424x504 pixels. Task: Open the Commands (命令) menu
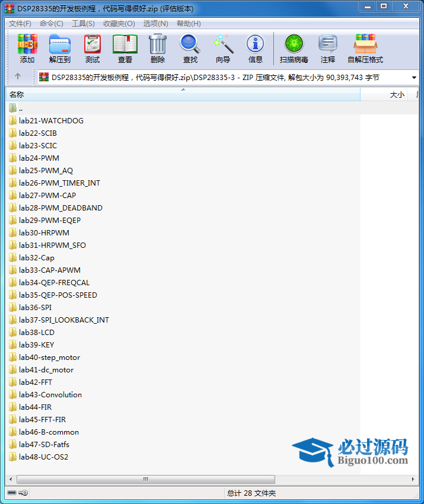pos(52,24)
